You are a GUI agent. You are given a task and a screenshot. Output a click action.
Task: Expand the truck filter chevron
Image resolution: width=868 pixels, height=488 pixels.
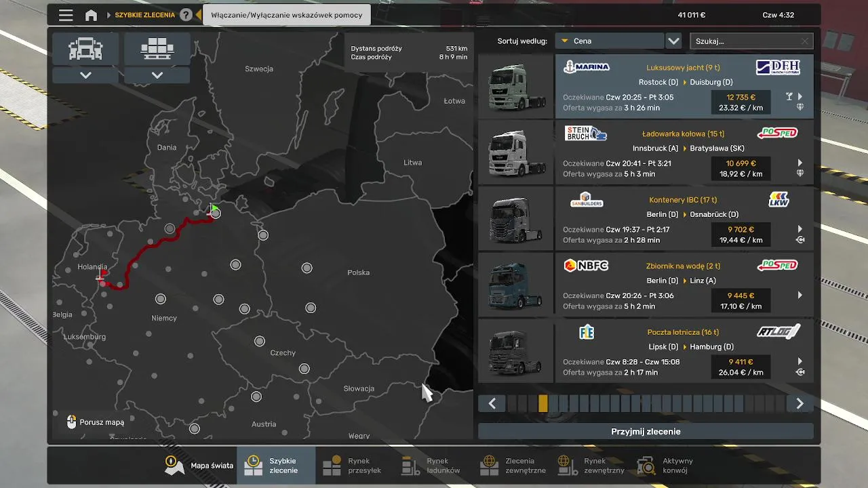tap(85, 75)
